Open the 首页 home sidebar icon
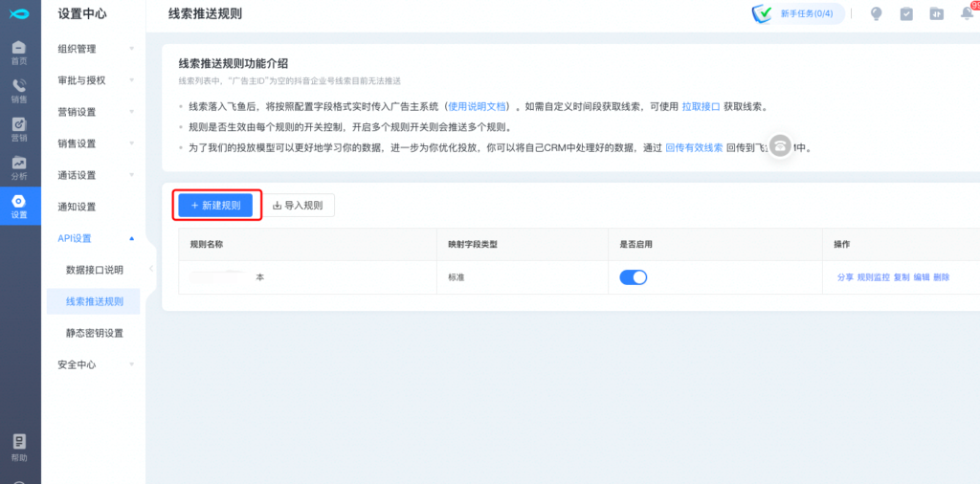Screen dimensions: 980x484 pos(19,52)
